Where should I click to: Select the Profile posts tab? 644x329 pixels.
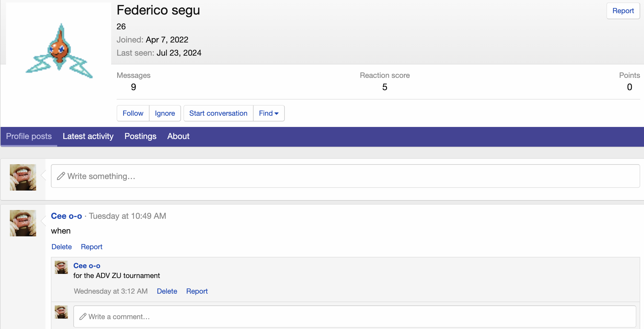coord(29,136)
